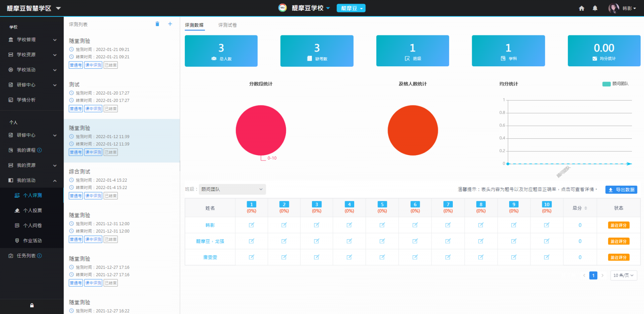This screenshot has width=644, height=314.
Task: Click 导出数据 export button
Action: click(621, 190)
